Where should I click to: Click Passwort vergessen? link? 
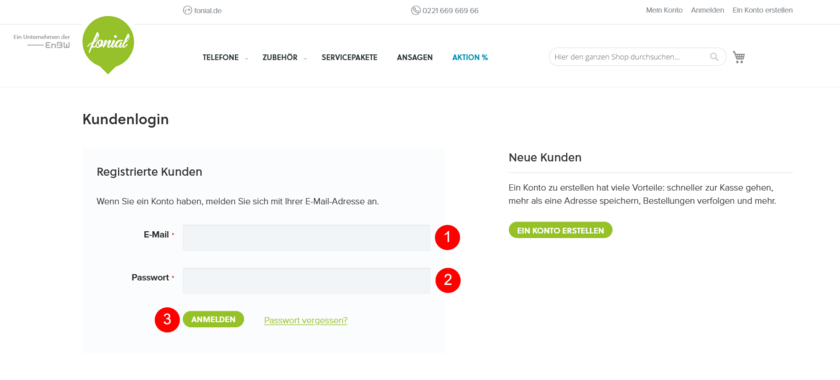click(306, 321)
